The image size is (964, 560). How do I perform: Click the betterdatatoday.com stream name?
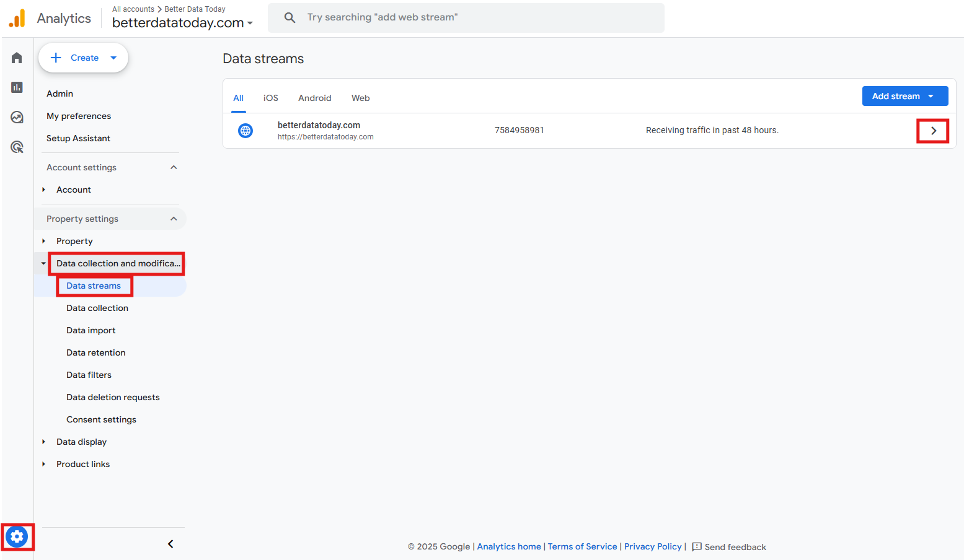pyautogui.click(x=319, y=125)
